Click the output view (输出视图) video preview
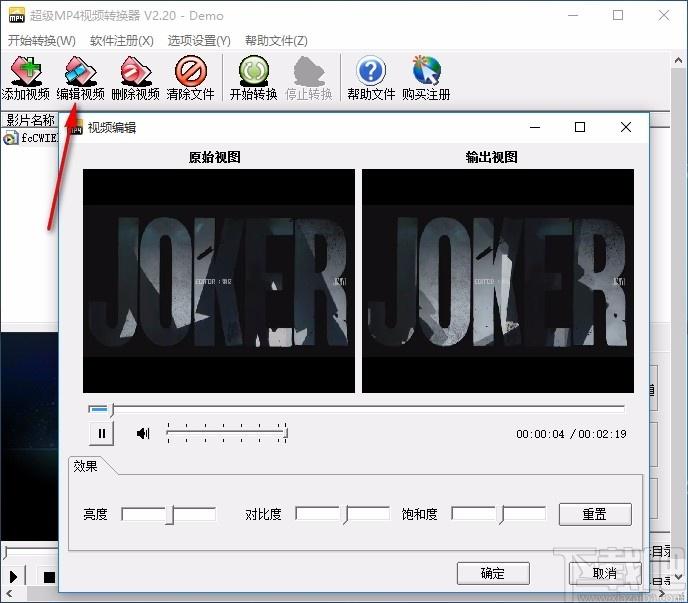The height and width of the screenshot is (603, 688). pos(498,281)
